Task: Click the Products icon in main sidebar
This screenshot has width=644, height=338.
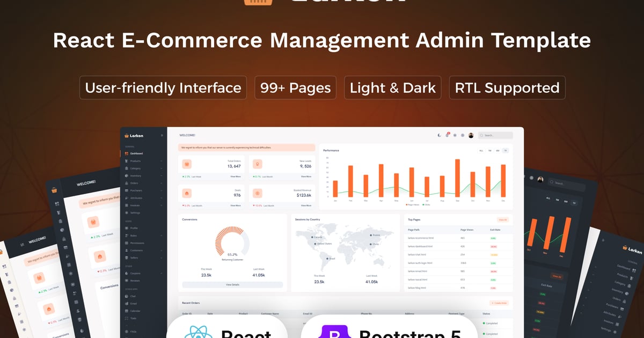Action: (127, 161)
